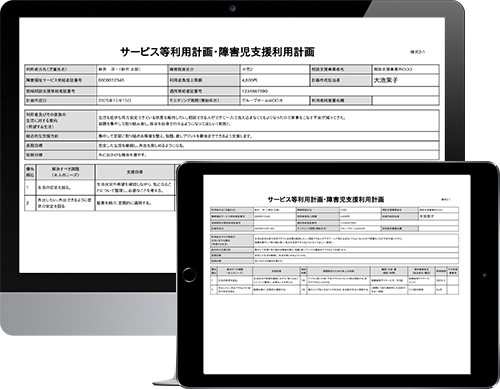Click the document title on the tablet screen
The image size is (500, 389).
[326, 199]
